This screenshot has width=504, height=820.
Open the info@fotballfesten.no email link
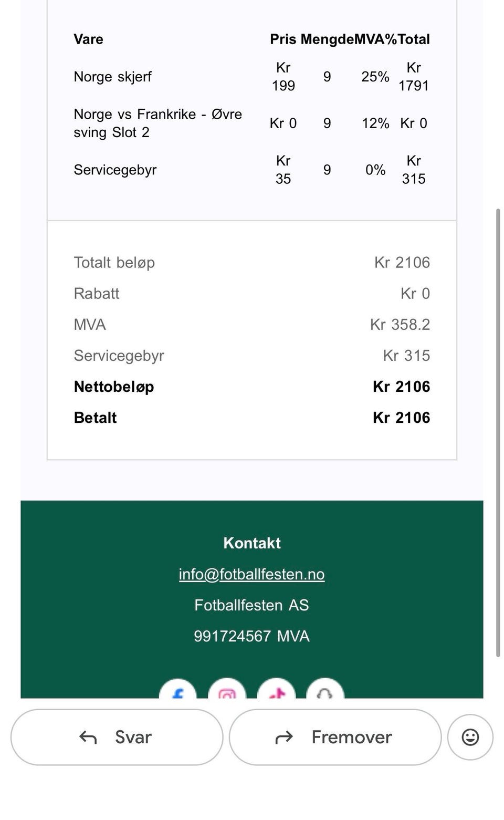tap(251, 574)
